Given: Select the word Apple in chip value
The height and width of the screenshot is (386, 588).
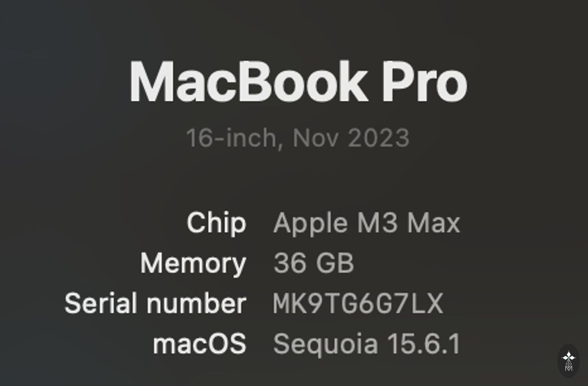Looking at the screenshot, I should [x=310, y=223].
